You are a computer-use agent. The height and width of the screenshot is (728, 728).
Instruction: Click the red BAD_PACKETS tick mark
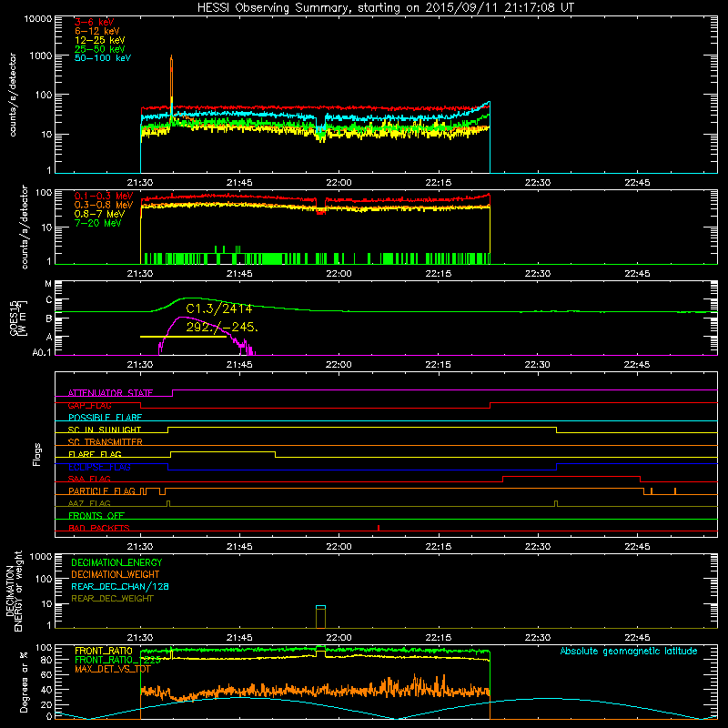click(379, 528)
